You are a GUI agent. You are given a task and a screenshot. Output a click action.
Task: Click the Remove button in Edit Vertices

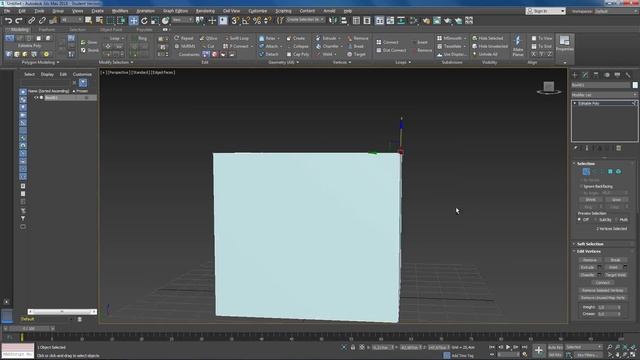[590, 260]
